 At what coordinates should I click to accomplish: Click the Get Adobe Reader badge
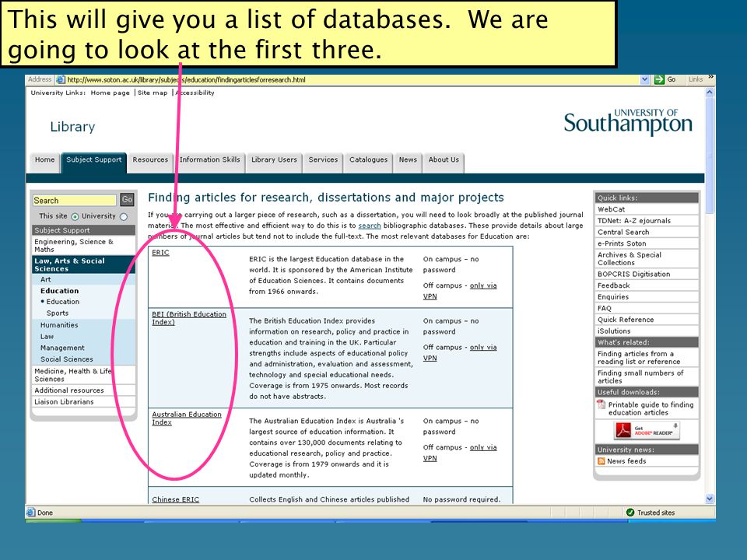(x=647, y=430)
